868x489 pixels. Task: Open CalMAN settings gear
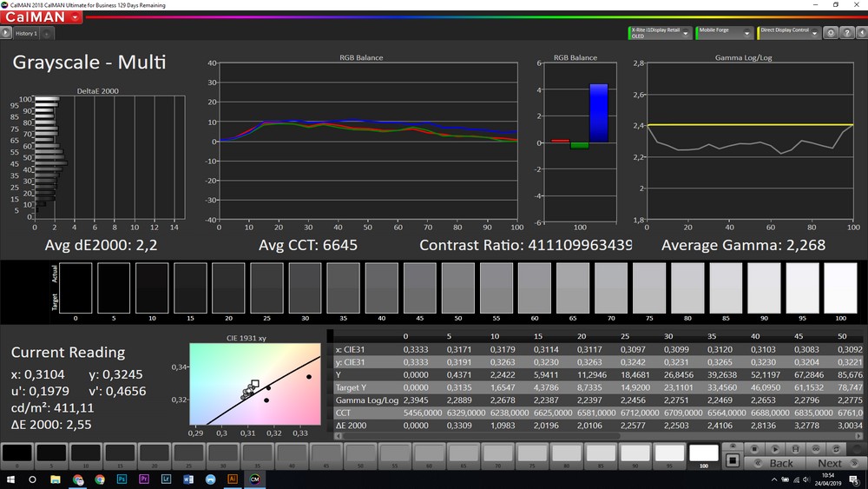click(x=831, y=33)
